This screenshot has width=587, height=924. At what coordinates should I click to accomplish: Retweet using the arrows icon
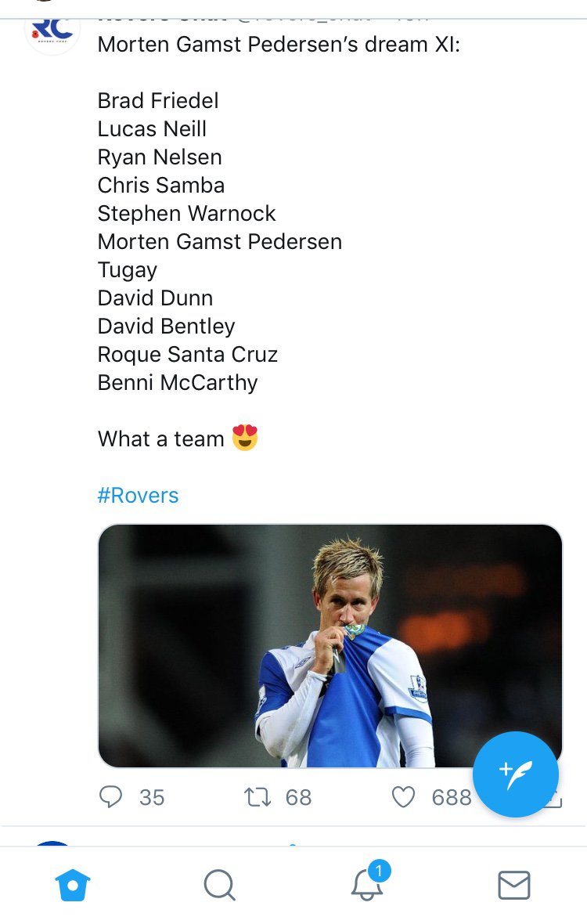[257, 797]
